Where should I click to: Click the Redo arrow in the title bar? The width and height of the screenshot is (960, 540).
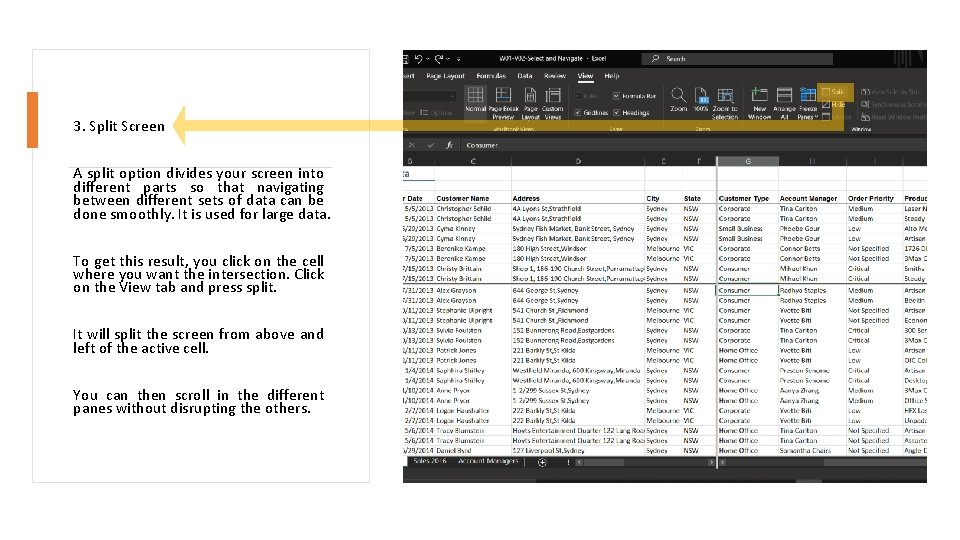click(x=439, y=59)
